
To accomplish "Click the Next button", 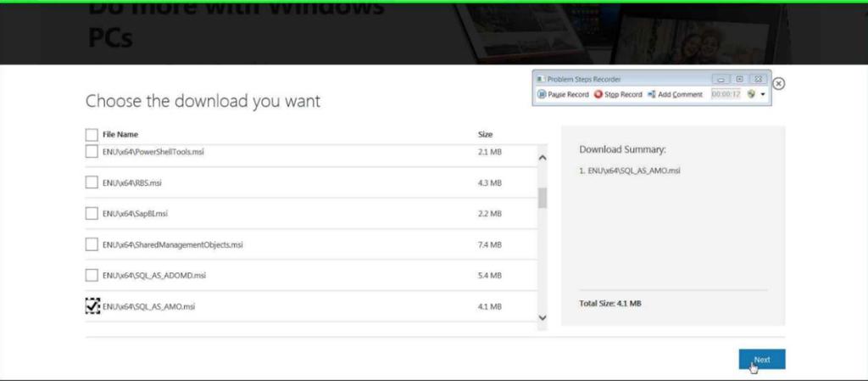I will click(x=762, y=360).
